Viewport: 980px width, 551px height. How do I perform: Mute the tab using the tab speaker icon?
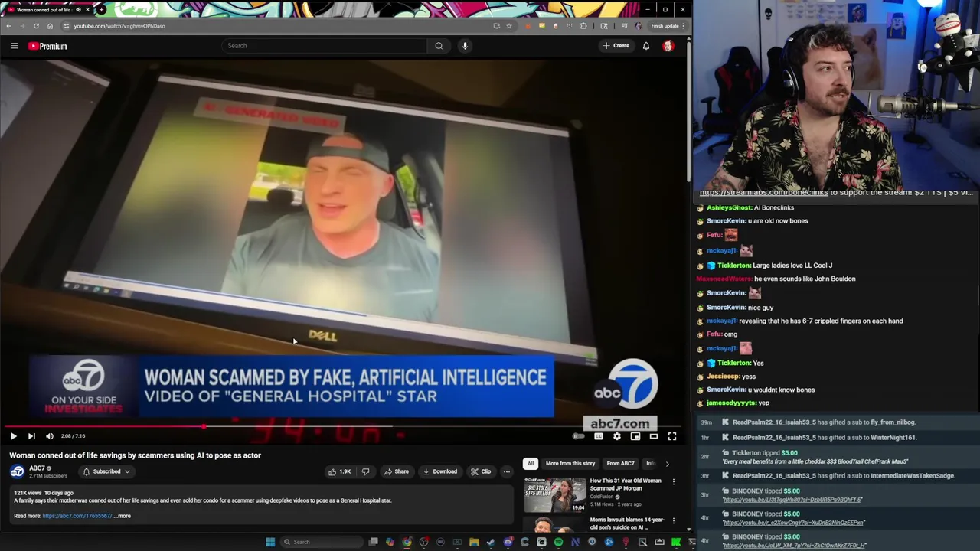pos(77,9)
